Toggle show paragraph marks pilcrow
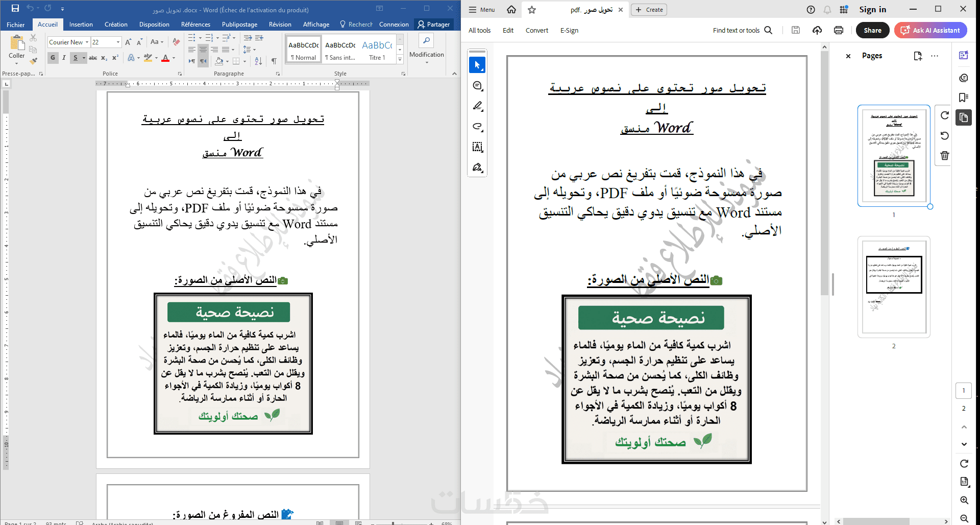Viewport: 980px width, 525px height. (x=274, y=61)
